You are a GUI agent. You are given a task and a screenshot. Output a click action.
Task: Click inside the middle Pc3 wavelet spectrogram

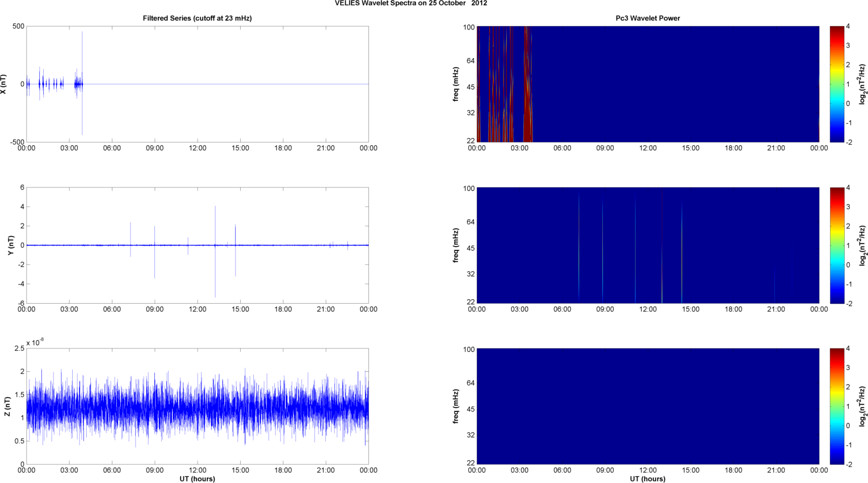pos(648,245)
